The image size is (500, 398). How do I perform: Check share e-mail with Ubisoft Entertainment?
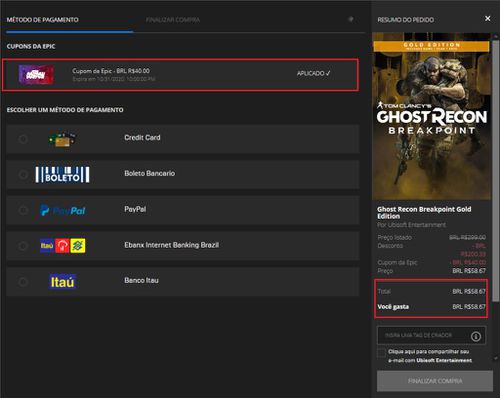(381, 353)
